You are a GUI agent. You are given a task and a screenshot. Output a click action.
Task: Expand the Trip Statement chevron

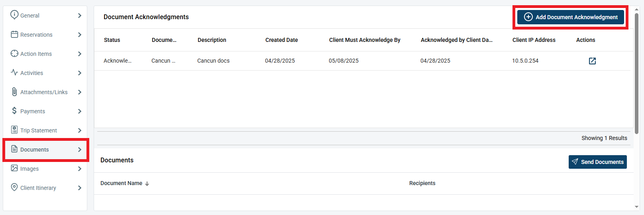click(x=80, y=130)
